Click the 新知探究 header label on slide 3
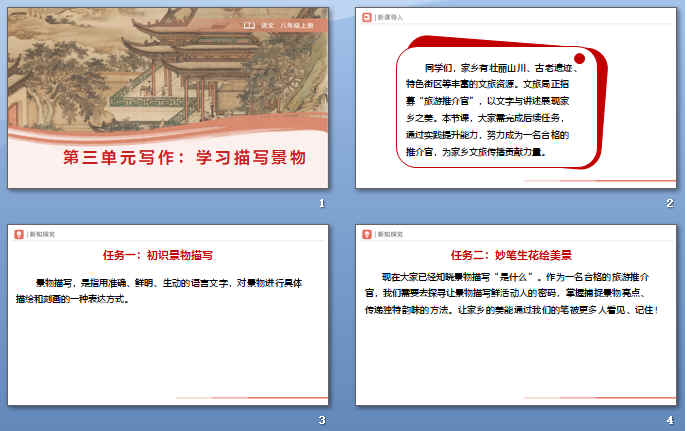Screen dimensions: 685x431 click(41, 235)
